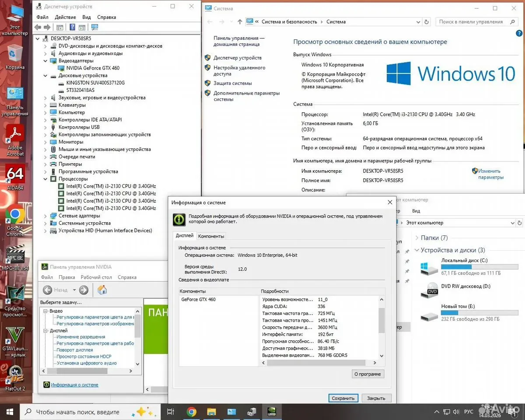Click РУС language indicator in tray
525x420 pixels.
click(x=469, y=412)
